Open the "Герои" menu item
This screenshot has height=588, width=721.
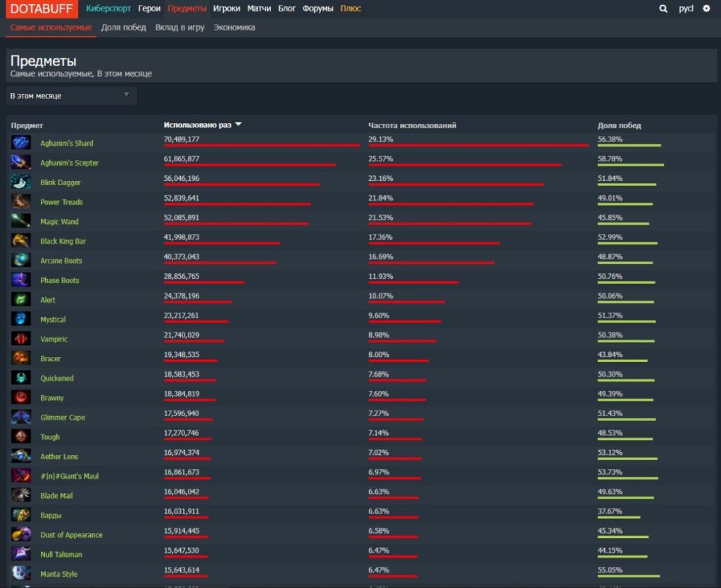click(x=149, y=8)
